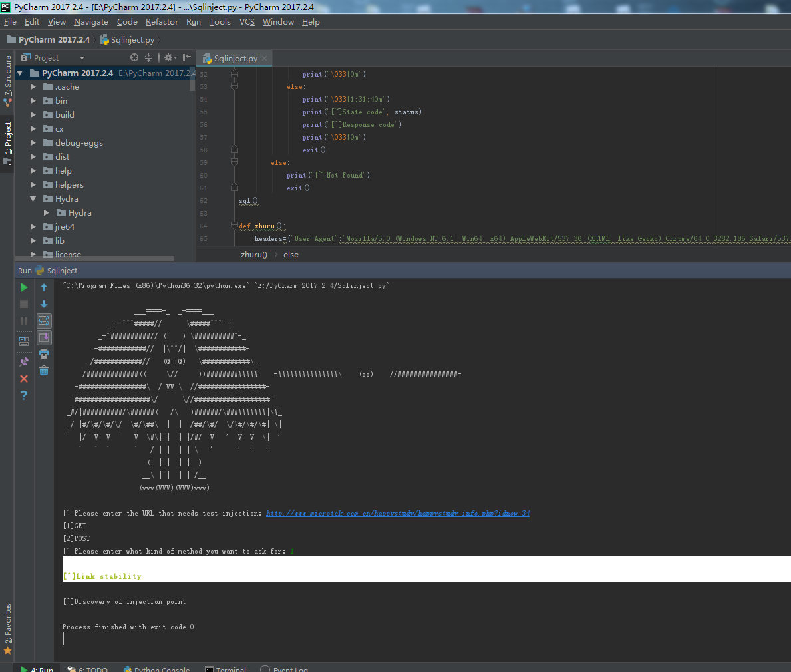This screenshot has height=672, width=791.
Task: Open the Window menu
Action: 278,22
